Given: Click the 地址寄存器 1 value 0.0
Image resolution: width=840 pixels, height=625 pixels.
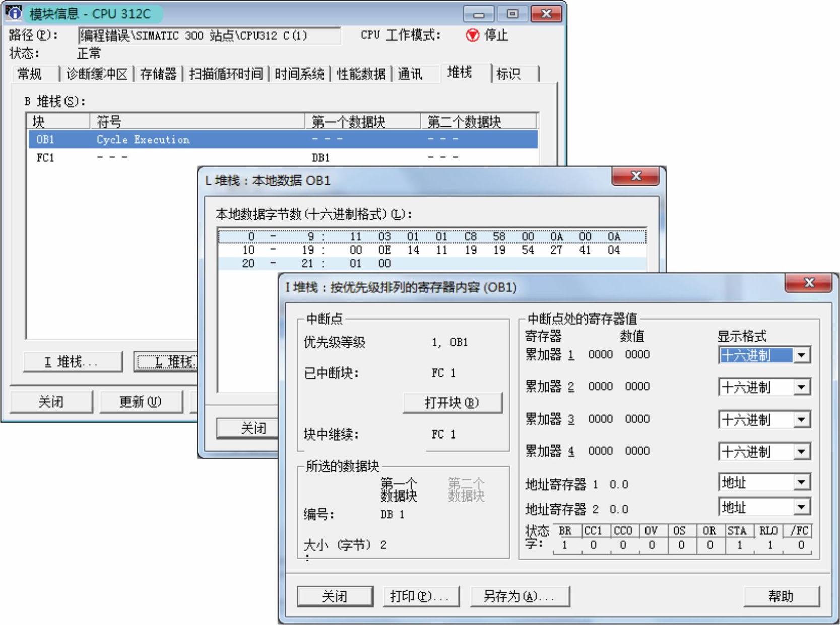Looking at the screenshot, I should [619, 484].
